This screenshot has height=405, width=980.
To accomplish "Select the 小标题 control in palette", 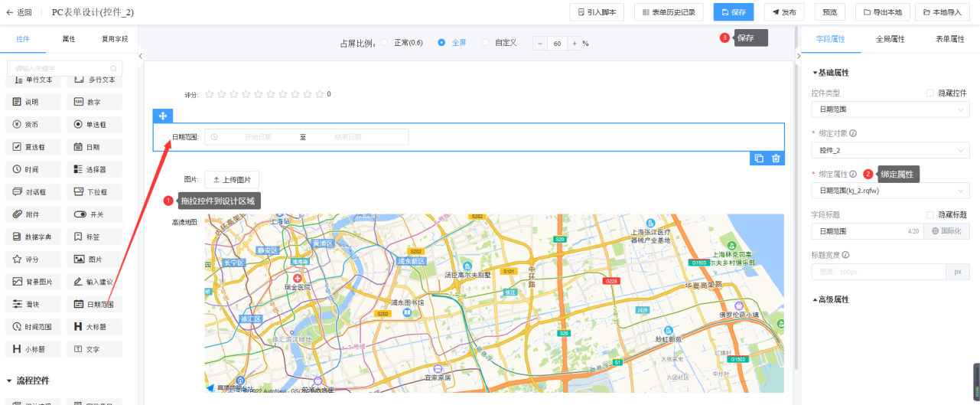I will click(x=33, y=350).
